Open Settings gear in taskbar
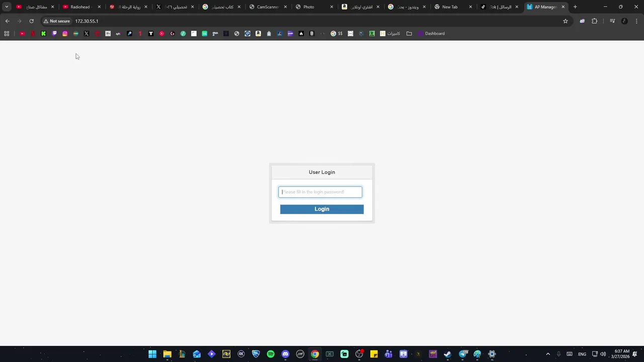Viewport: 644px width, 362px height. click(492, 354)
